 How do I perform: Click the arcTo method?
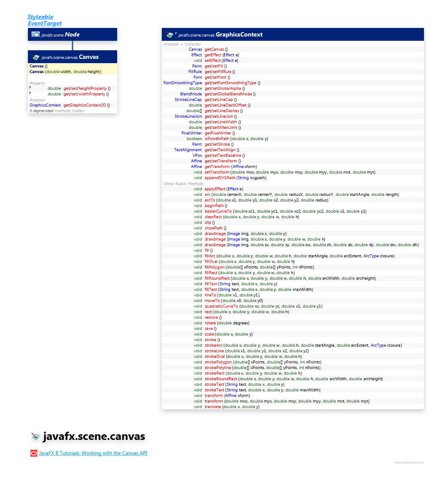266,200
